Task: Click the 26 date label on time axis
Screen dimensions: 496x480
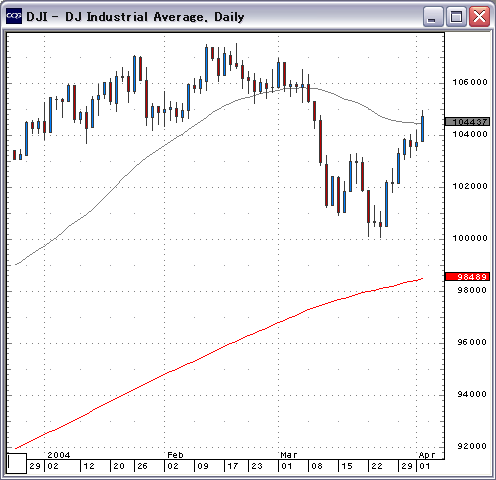Action: [142, 466]
